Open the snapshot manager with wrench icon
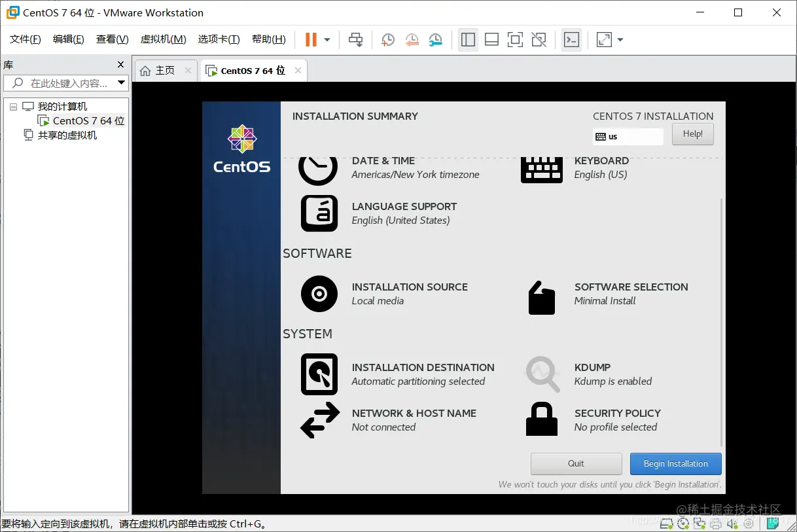The width and height of the screenshot is (797, 532). [436, 40]
